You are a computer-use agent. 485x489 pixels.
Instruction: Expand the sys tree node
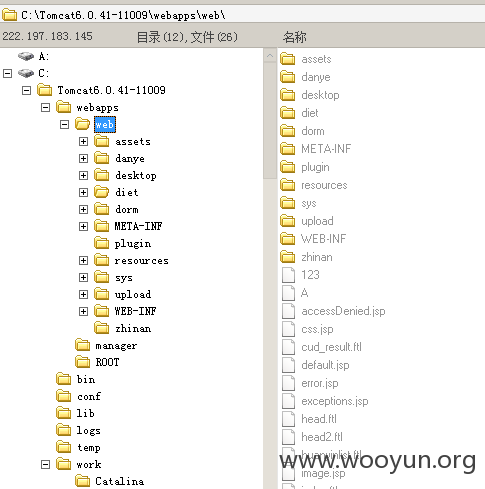[83, 277]
